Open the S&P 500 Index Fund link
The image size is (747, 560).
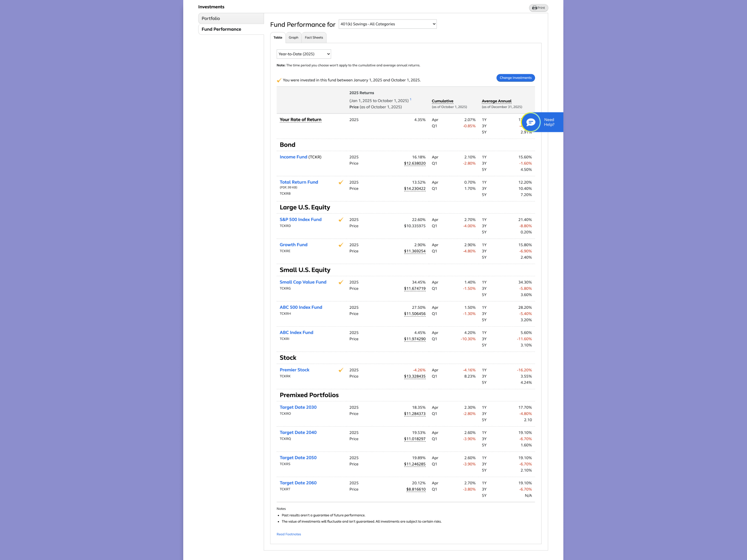pos(300,220)
